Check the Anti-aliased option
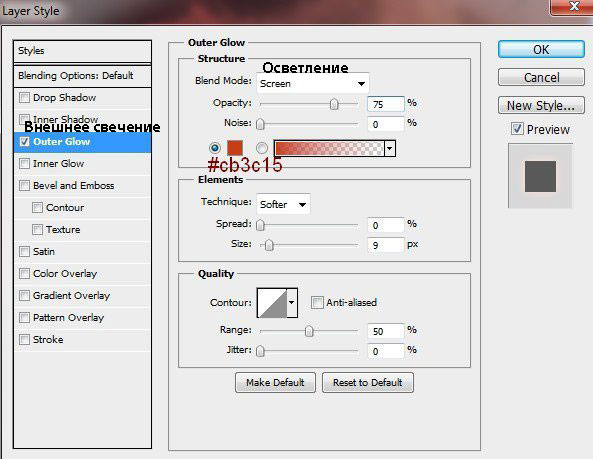This screenshot has width=593, height=459. [x=317, y=302]
